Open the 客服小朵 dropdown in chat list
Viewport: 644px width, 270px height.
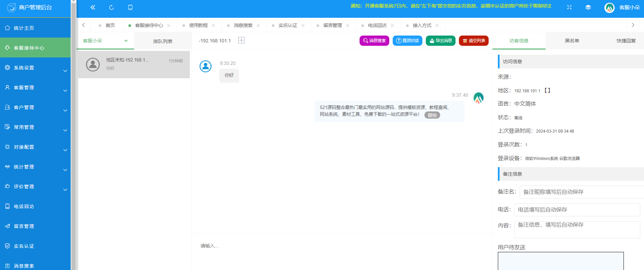105,41
